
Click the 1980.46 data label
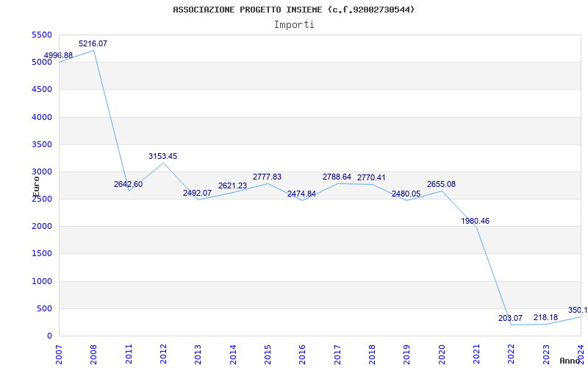coord(476,222)
